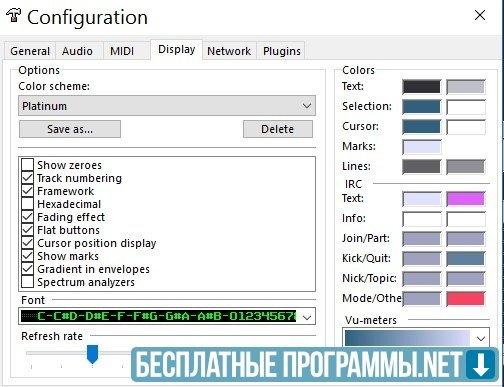Image resolution: width=504 pixels, height=387 pixels.
Task: Click the magenta IRC Text swatch
Action: pyautogui.click(x=465, y=199)
